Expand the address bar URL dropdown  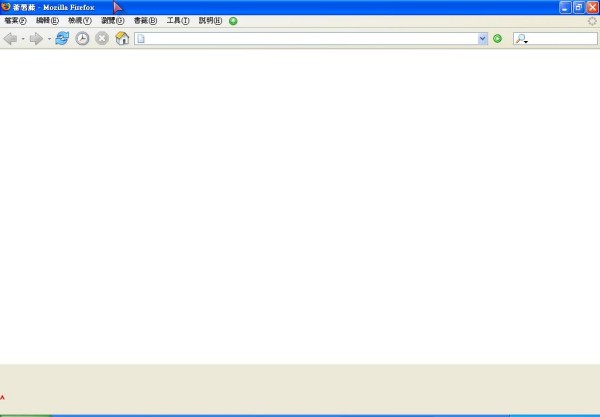(x=483, y=39)
